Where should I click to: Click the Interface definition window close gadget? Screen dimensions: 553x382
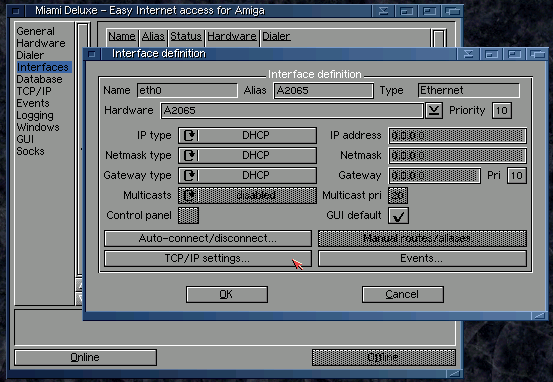[92, 54]
